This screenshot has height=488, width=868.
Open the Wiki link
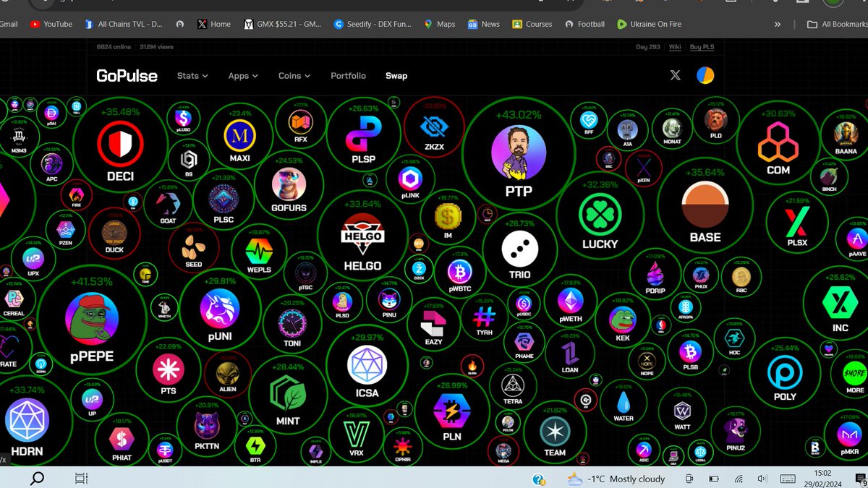(675, 47)
